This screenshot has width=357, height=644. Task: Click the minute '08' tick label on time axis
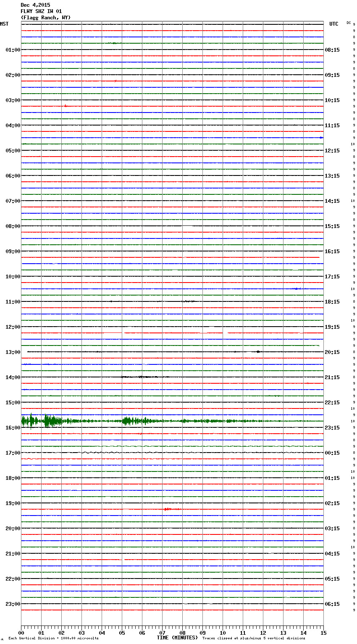[x=182, y=633]
